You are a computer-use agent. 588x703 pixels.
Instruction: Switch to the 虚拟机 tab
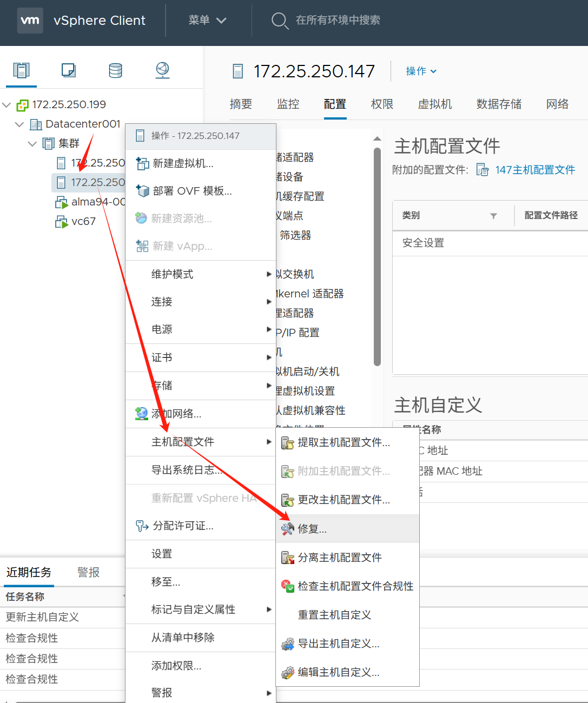point(435,104)
